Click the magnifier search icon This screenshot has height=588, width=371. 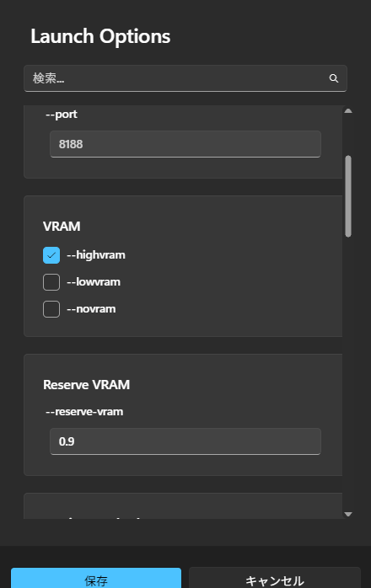(x=333, y=78)
